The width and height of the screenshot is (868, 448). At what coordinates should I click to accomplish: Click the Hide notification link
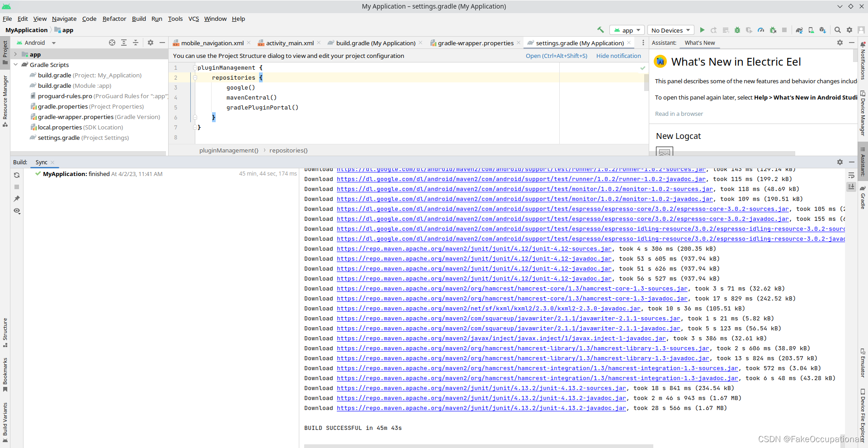(618, 56)
